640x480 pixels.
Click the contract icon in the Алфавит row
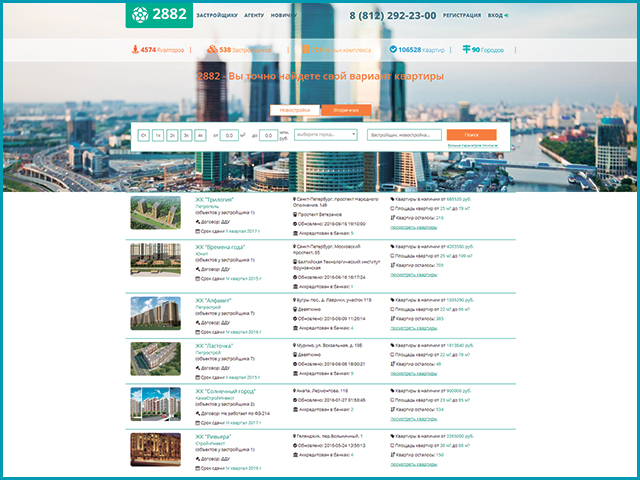coord(198,322)
